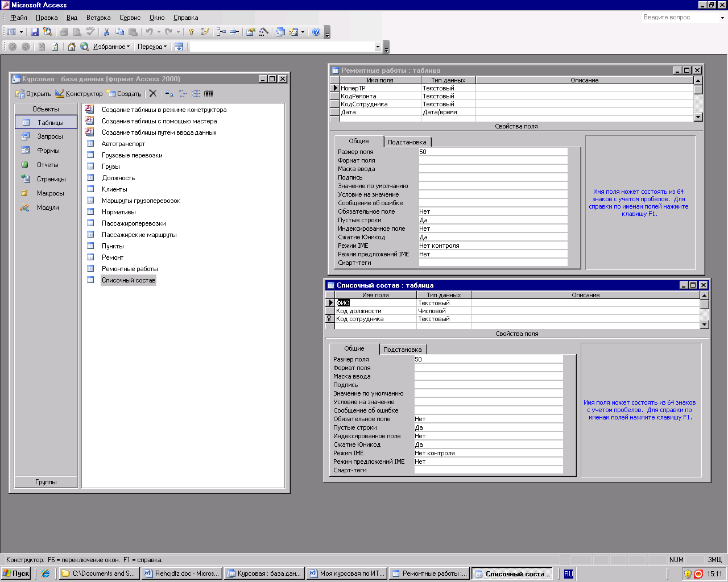Select Запросы in the Objects bar
728x582 pixels.
click(50, 136)
